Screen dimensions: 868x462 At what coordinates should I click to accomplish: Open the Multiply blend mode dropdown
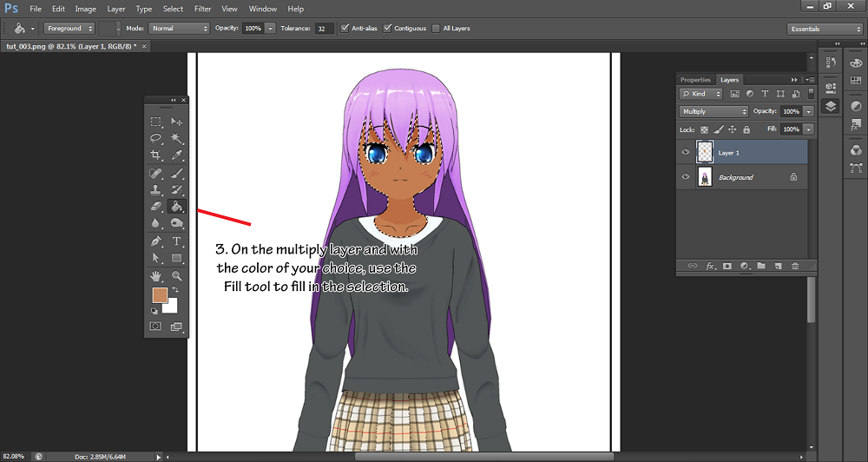click(713, 111)
